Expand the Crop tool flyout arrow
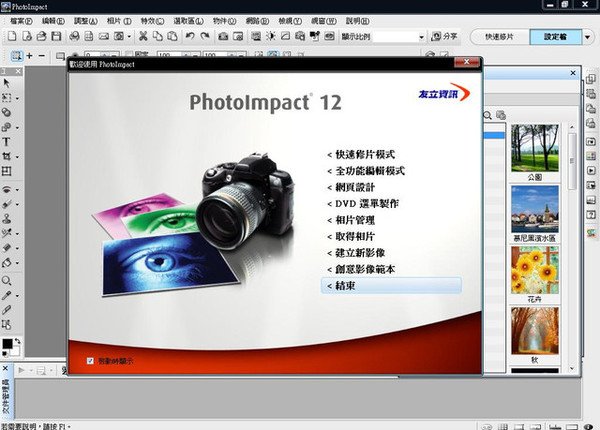600x430 pixels. pos(17,157)
